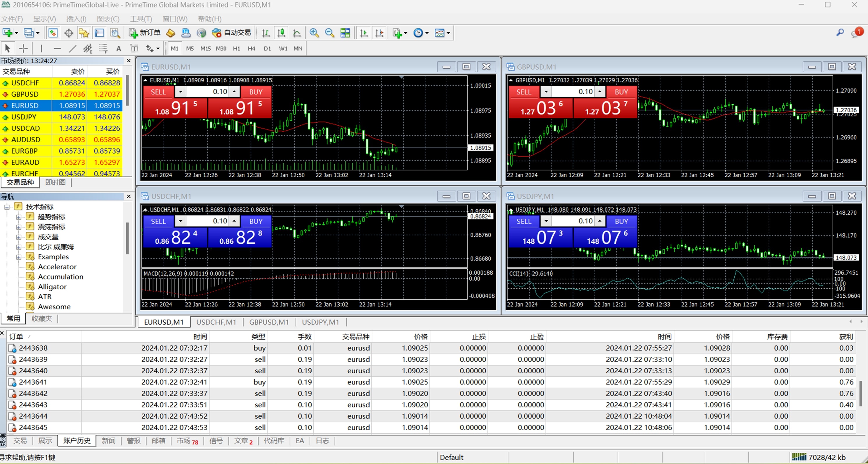
Task: Open the templates dropdown arrow
Action: (448, 33)
